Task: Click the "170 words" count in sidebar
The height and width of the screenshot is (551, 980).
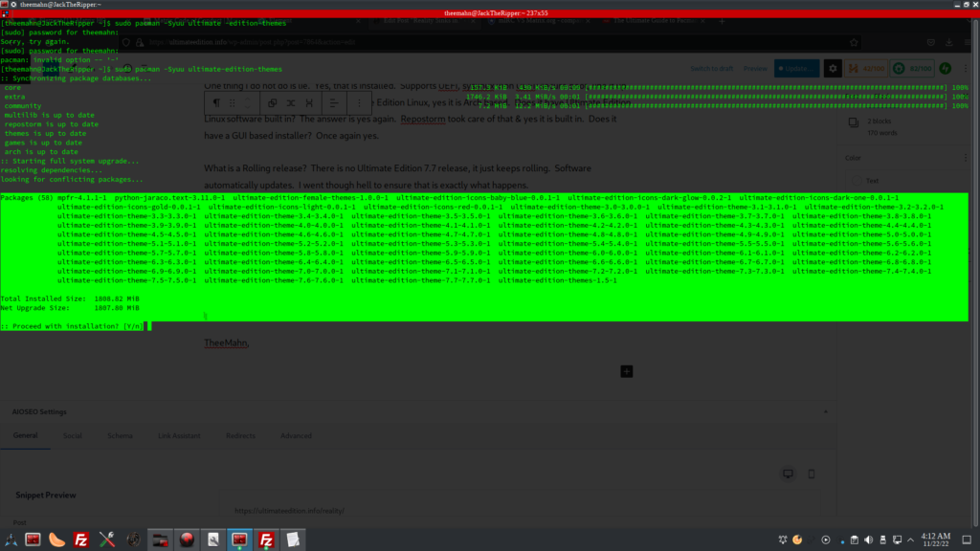Action: coord(882,133)
